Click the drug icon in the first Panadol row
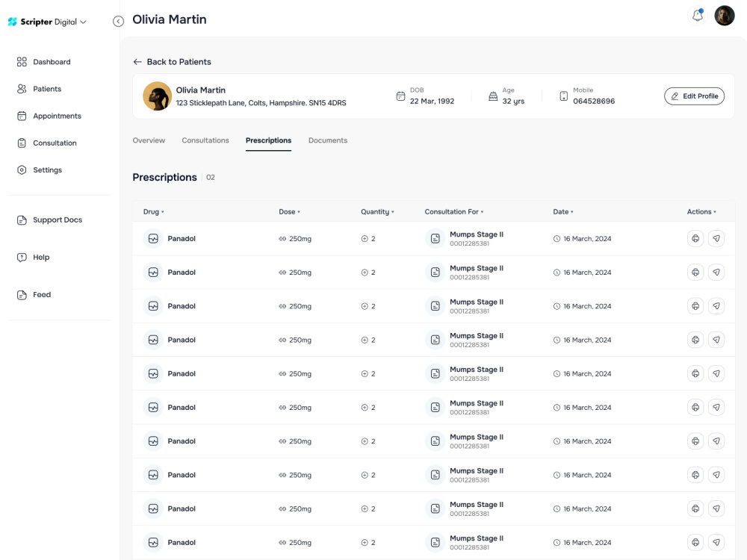The width and height of the screenshot is (747, 560). point(153,239)
